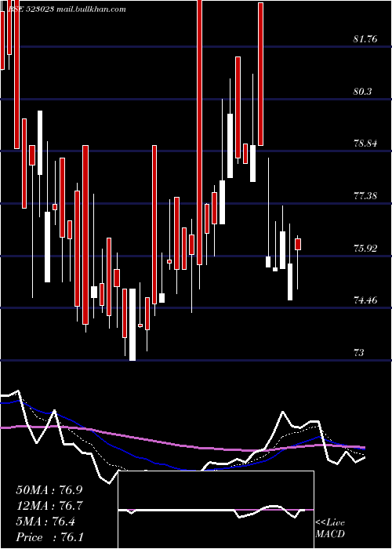
Task: Click the 12MA : 76.7 readout
Action: [x=49, y=506]
